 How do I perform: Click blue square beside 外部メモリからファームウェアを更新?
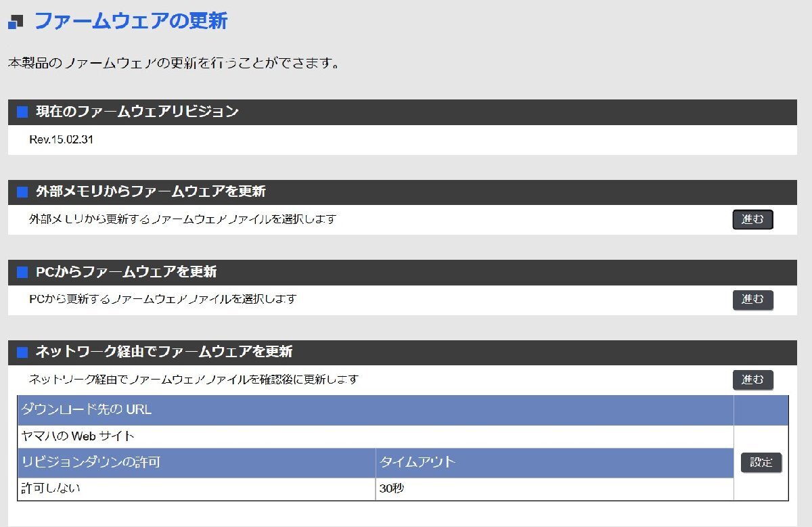[22, 192]
